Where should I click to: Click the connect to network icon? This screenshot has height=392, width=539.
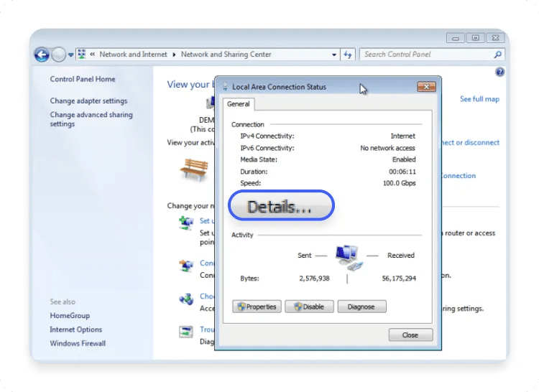186,266
